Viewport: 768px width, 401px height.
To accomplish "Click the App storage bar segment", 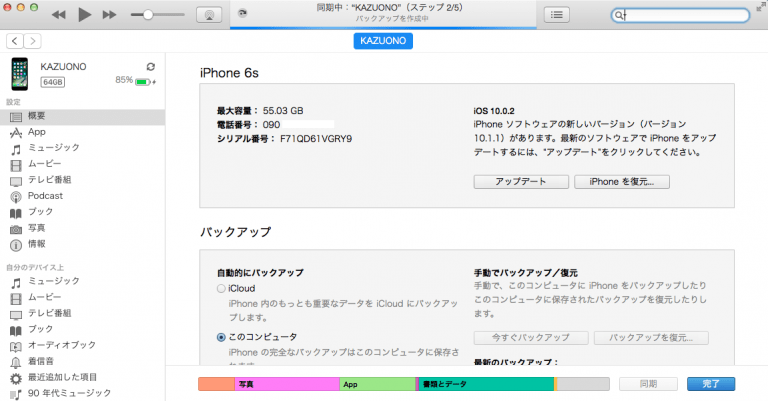I will pos(378,384).
